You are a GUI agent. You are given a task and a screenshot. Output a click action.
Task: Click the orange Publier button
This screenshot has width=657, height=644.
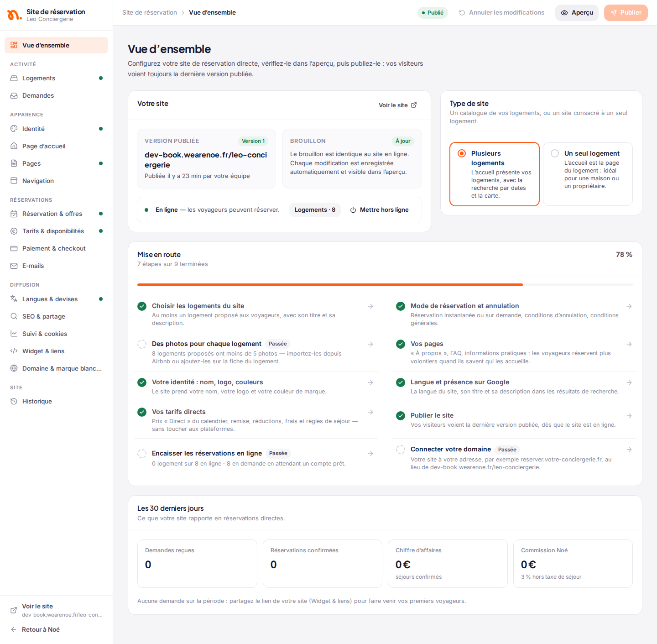point(626,13)
